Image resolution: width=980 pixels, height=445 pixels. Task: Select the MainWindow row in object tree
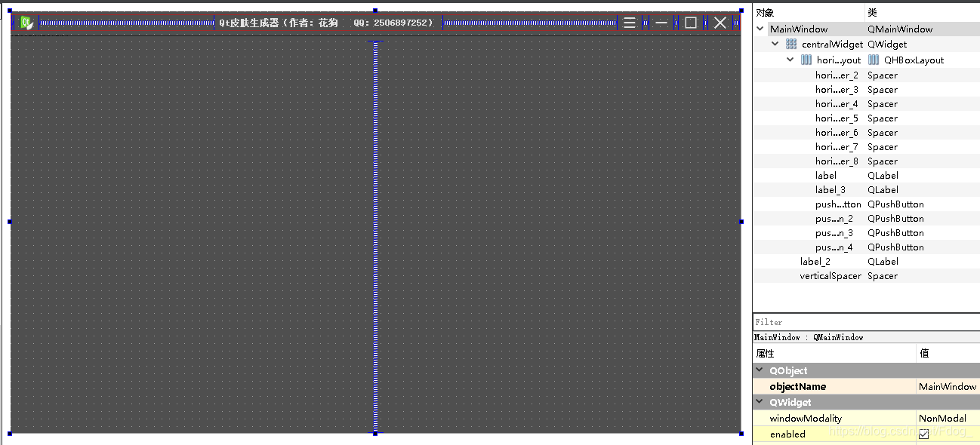coord(866,29)
